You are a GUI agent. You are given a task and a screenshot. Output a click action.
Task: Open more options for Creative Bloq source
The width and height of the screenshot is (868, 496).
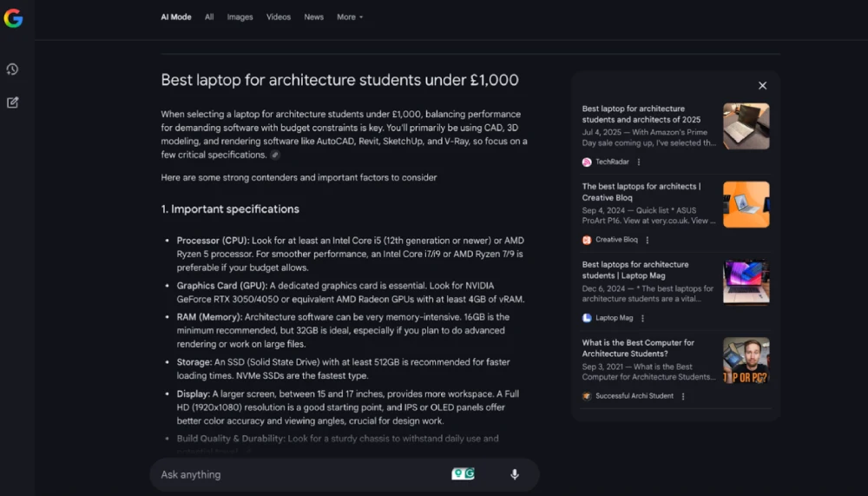[648, 240]
